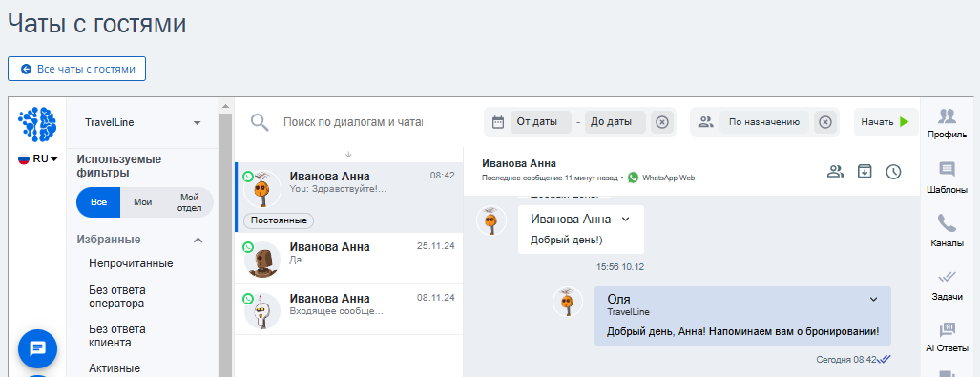
Task: Click the dialog search input field
Action: [x=353, y=122]
